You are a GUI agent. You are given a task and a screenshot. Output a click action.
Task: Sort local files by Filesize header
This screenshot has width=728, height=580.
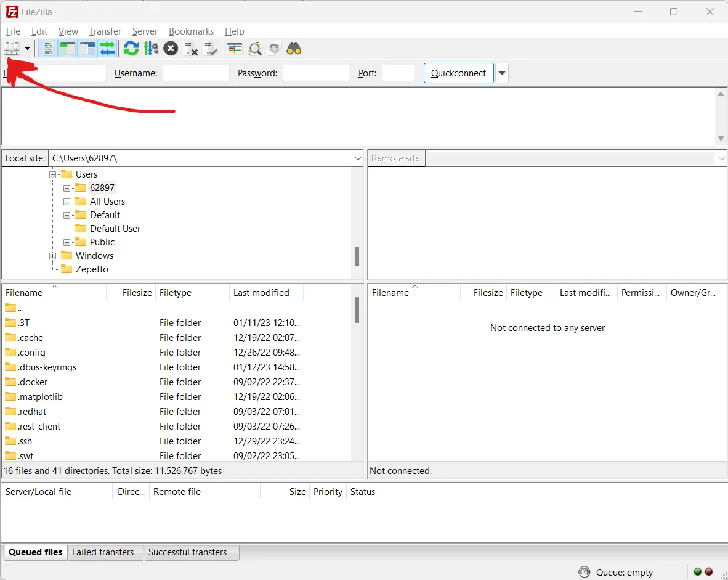tap(131, 292)
